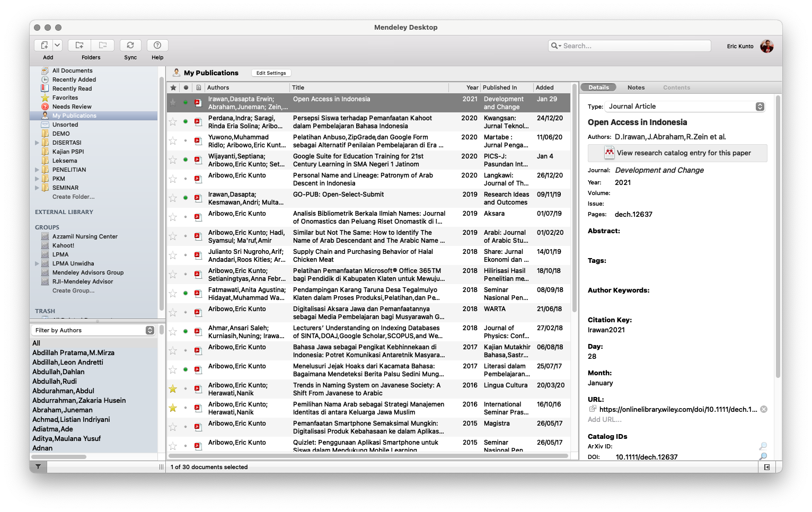Open the Add dropdown arrow in the toolbar

57,46
